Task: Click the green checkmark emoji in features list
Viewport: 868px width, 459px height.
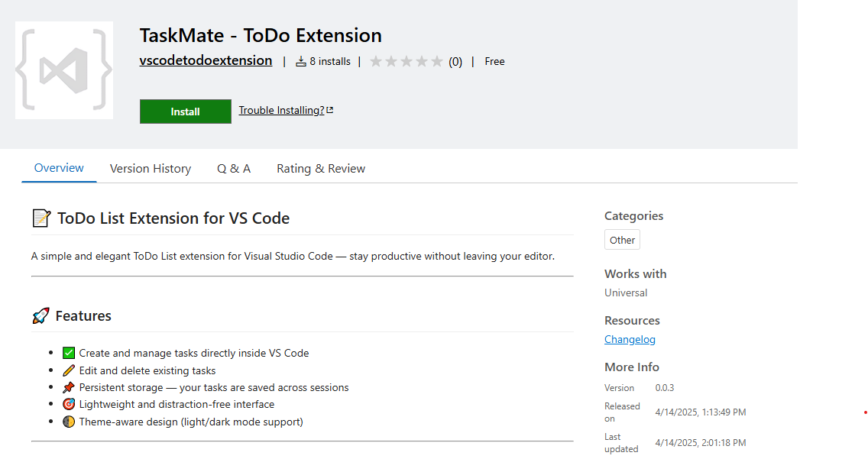Action: [x=69, y=353]
